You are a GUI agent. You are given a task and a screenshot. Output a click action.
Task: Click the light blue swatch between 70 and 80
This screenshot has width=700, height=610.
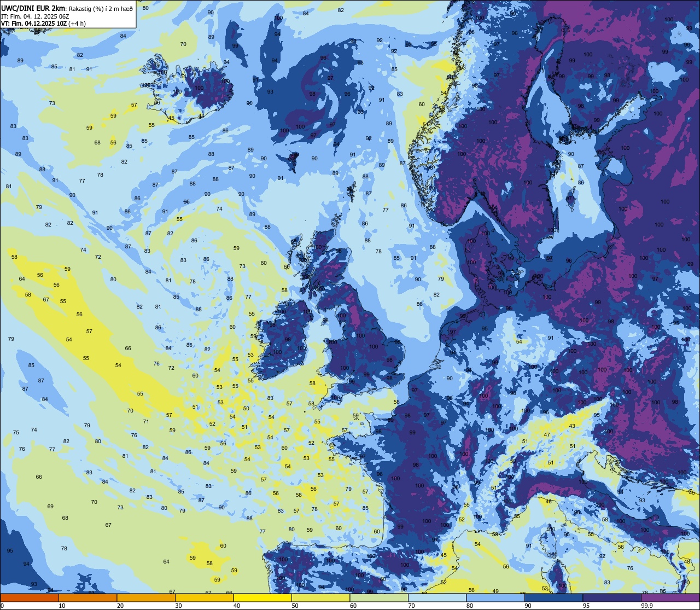[437, 597]
